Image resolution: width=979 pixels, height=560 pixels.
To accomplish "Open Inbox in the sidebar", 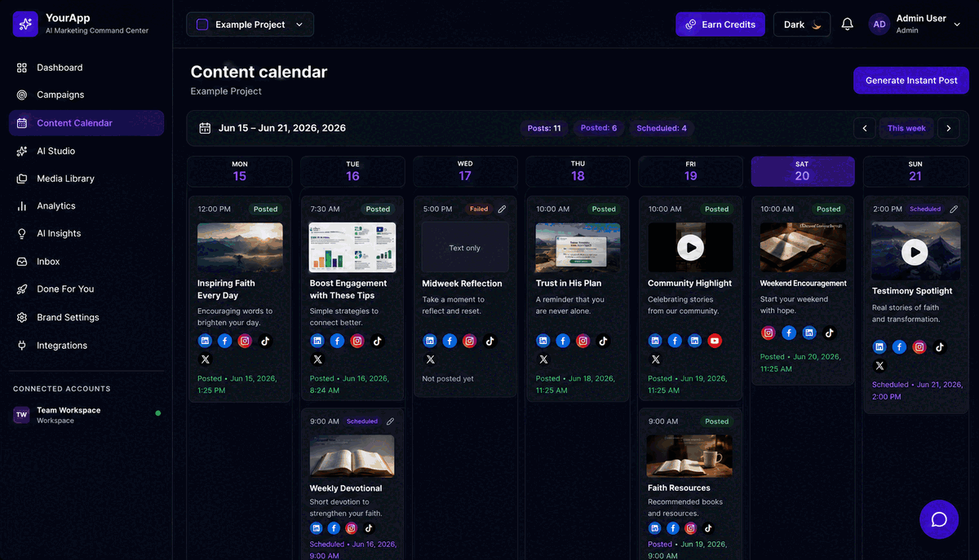I will tap(86, 262).
